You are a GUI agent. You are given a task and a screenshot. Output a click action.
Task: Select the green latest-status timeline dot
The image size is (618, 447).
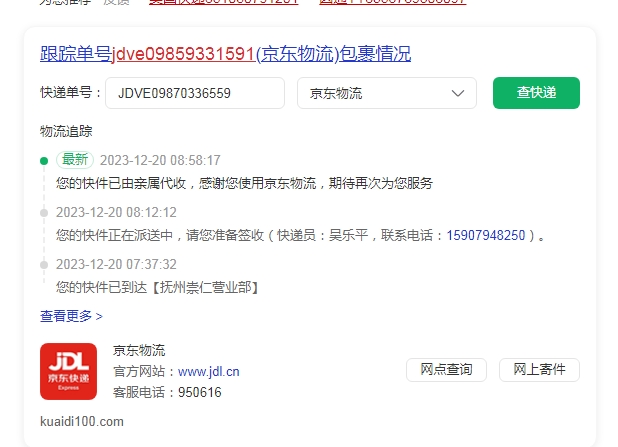point(44,161)
